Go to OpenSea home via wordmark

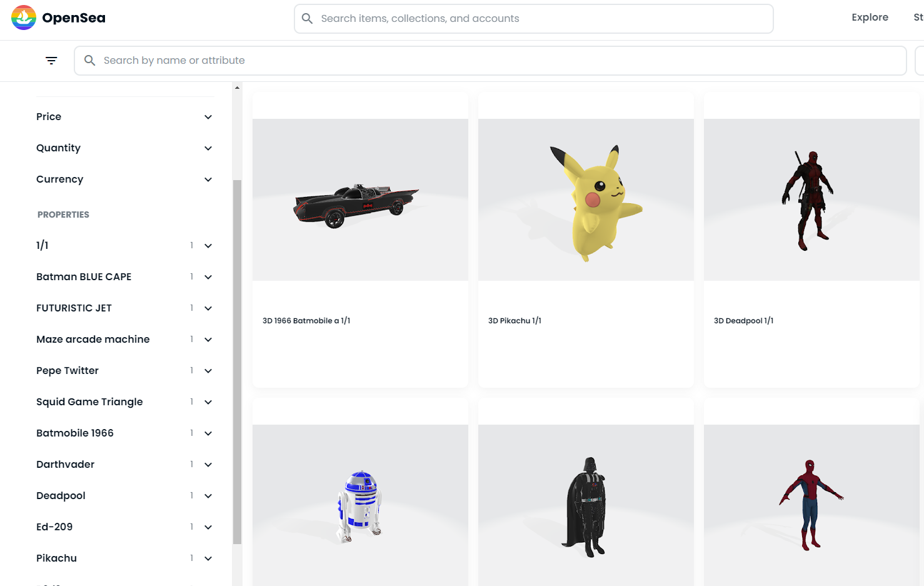point(74,18)
